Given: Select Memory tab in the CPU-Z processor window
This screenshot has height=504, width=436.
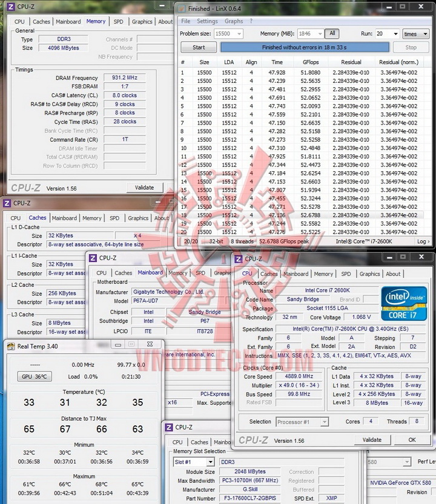Looking at the screenshot, I should pos(323,274).
